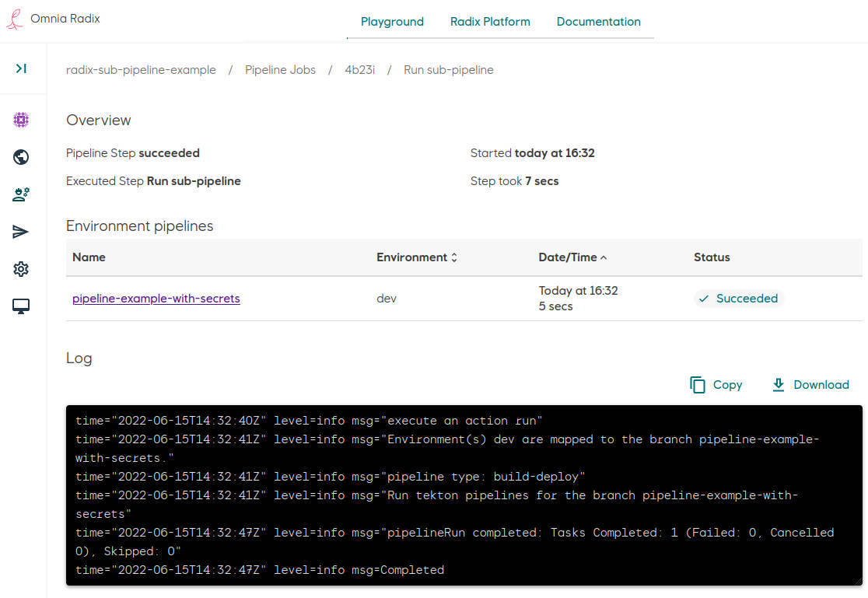Image resolution: width=868 pixels, height=598 pixels.
Task: Select the globe environments icon in sidebar
Action: tap(21, 157)
